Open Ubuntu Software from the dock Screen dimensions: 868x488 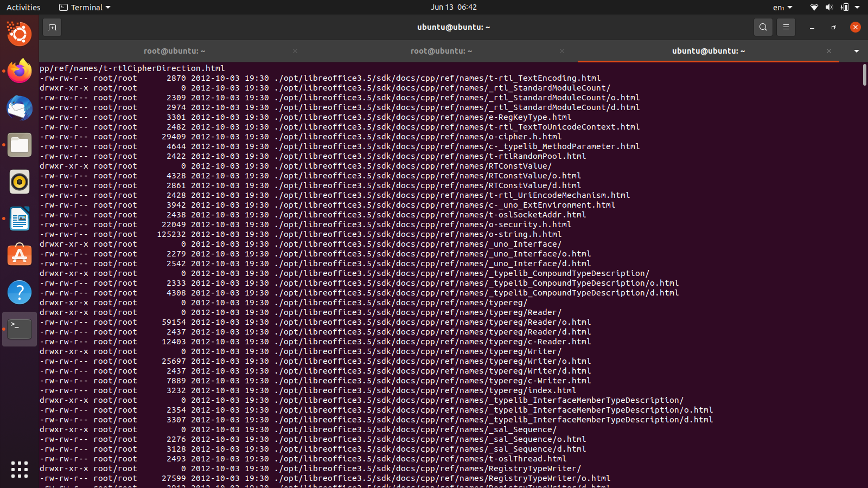point(20,255)
